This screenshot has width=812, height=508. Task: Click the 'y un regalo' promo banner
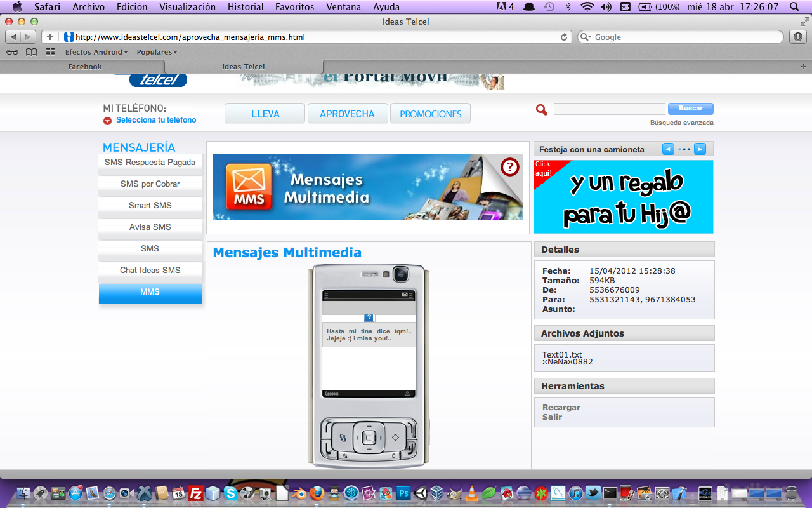point(624,197)
